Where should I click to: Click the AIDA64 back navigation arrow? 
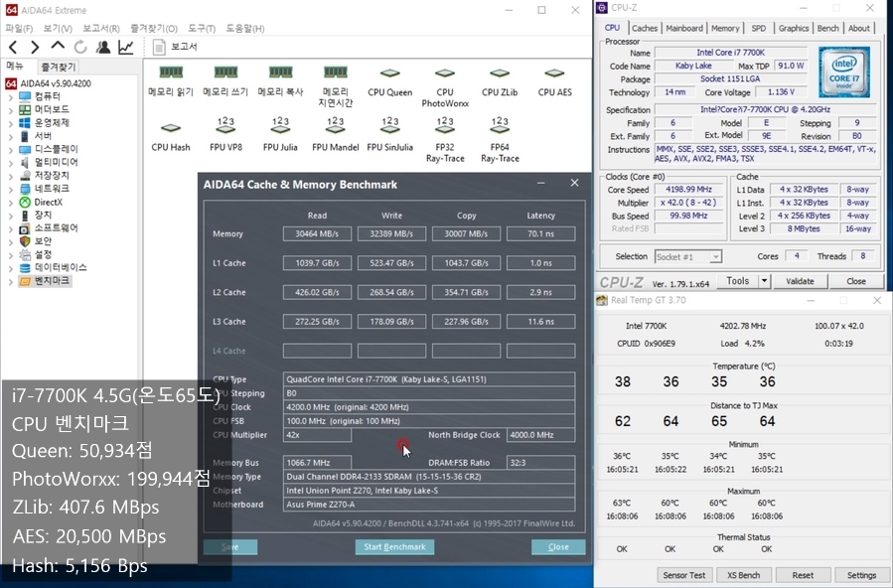click(13, 47)
